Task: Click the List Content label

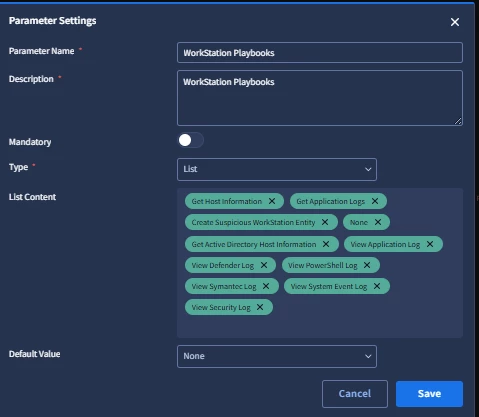Action: (32, 197)
